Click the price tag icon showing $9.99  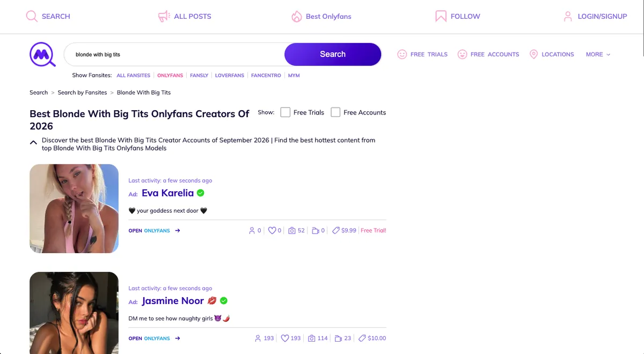tap(336, 230)
